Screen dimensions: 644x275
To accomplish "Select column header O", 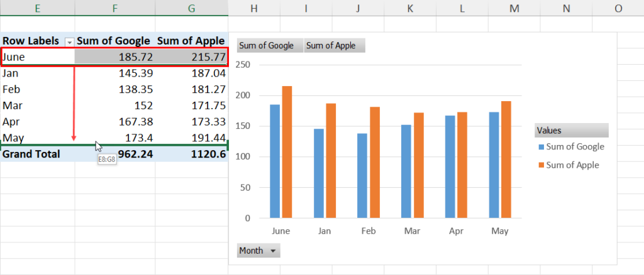I will (x=618, y=8).
